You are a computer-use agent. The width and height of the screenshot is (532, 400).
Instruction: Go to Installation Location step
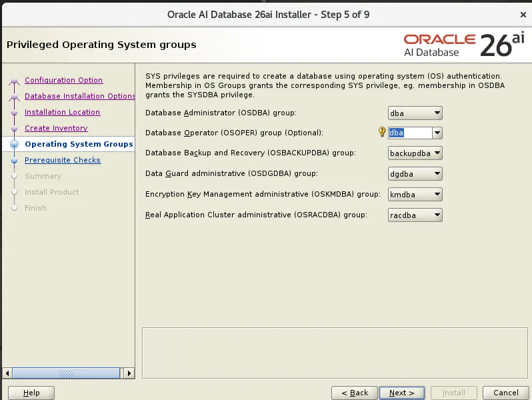click(x=63, y=112)
